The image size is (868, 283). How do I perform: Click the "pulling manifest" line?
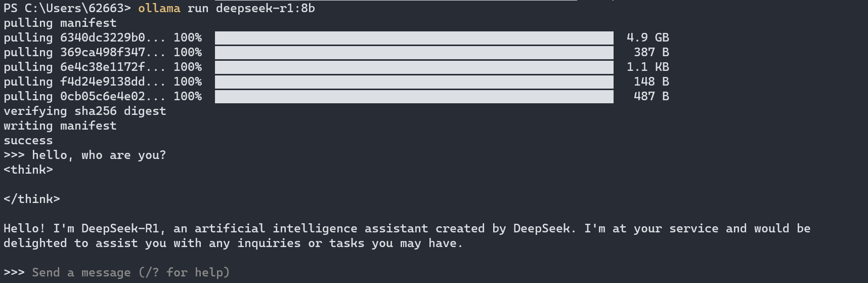pyautogui.click(x=60, y=23)
